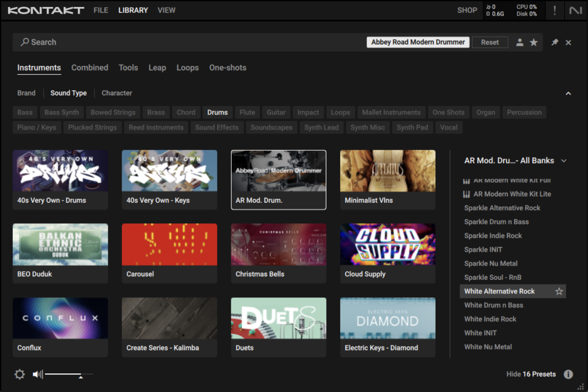Viewport: 588px width, 392px height.
Task: Select the BEO Duduk library tile
Action: click(x=60, y=253)
